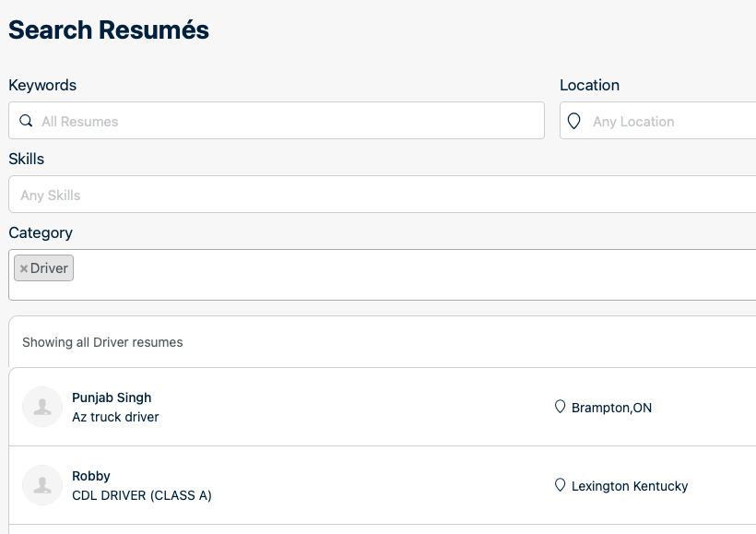Click the Brampton,ON location text

611,408
